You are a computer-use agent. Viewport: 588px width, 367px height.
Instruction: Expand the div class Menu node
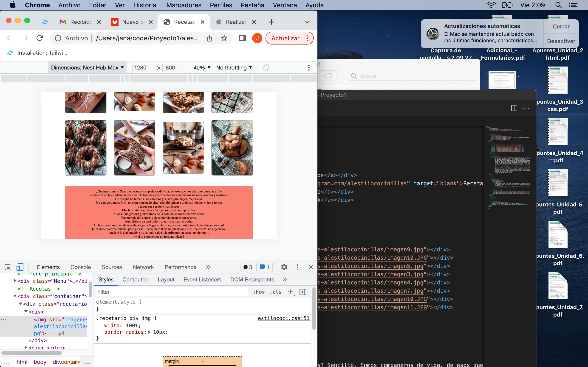pyautogui.click(x=15, y=281)
